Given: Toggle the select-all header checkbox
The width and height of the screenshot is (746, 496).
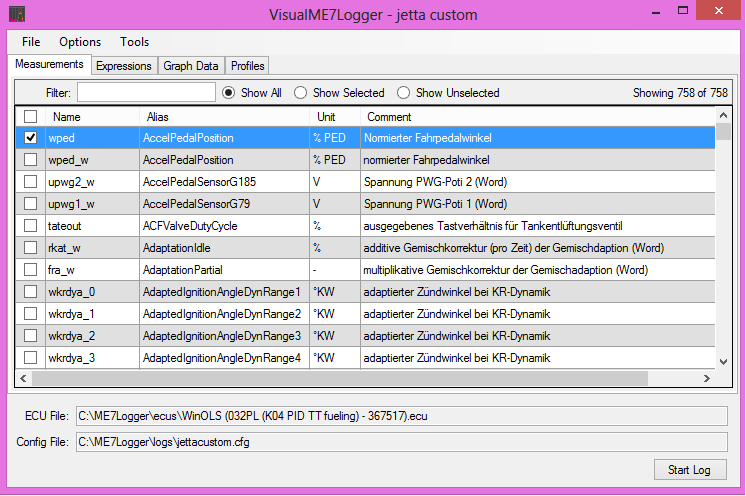Looking at the screenshot, I should [30, 117].
